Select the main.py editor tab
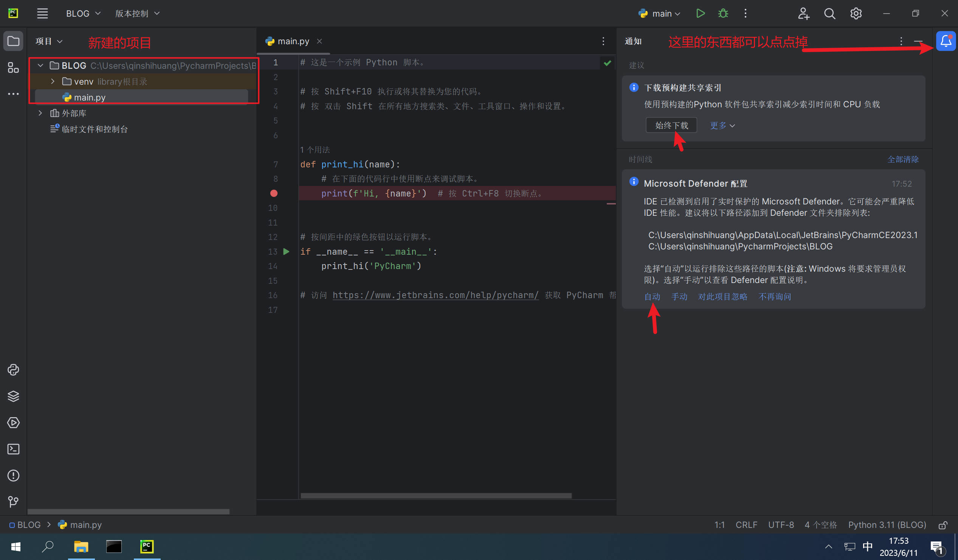 click(x=293, y=41)
